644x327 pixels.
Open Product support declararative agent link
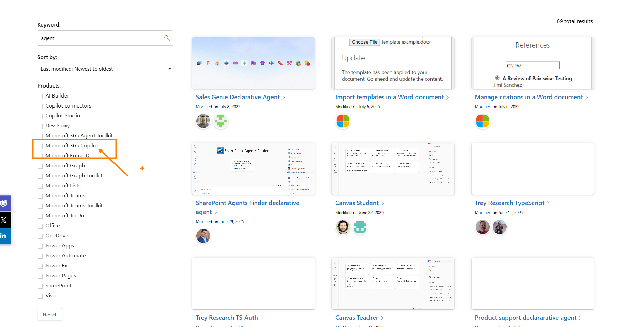526,318
